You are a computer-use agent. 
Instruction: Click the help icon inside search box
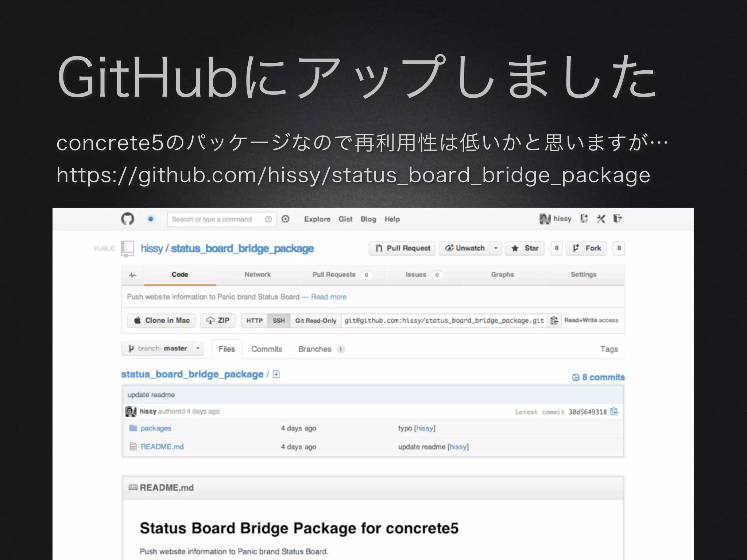(x=268, y=219)
